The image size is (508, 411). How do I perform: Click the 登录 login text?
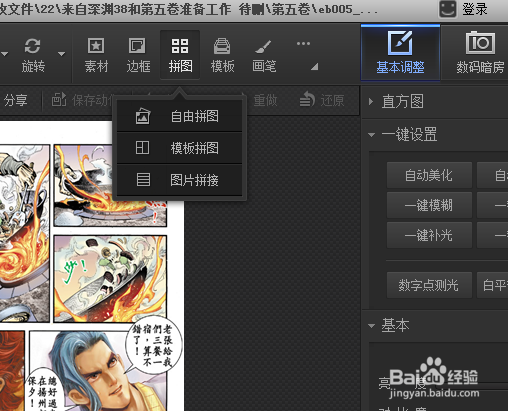pyautogui.click(x=475, y=9)
